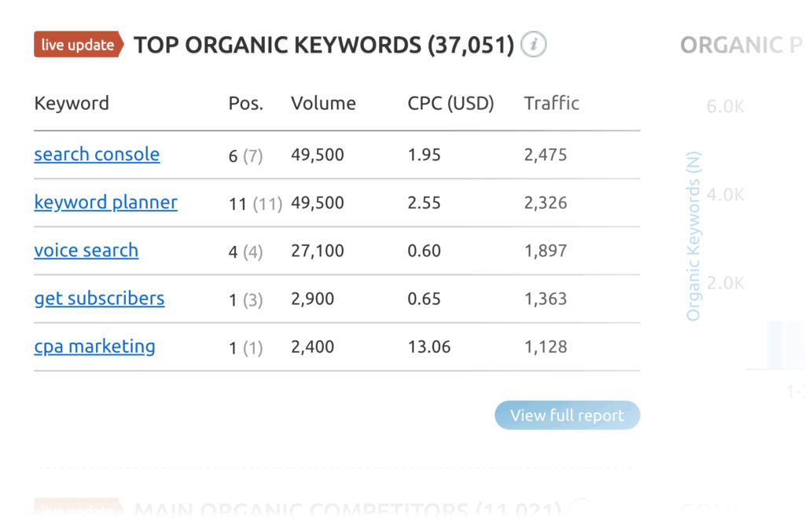Click the 6.0K gridline label on the chart
Screen dimensions: 805x532
point(724,107)
